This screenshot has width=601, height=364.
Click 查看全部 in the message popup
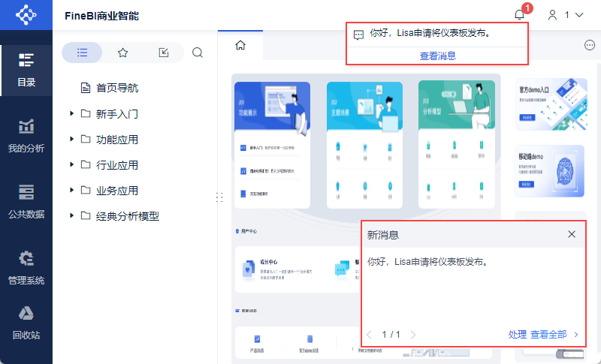pyautogui.click(x=548, y=335)
